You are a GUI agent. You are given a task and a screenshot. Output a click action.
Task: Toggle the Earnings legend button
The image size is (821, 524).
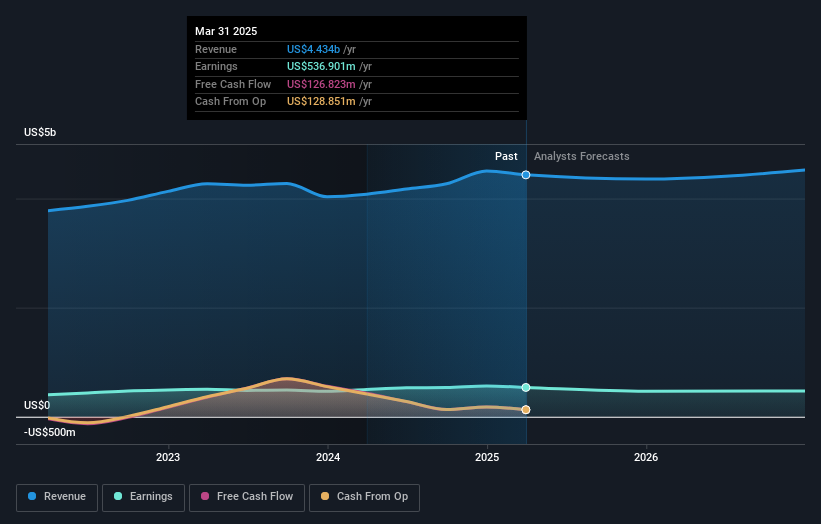[143, 497]
